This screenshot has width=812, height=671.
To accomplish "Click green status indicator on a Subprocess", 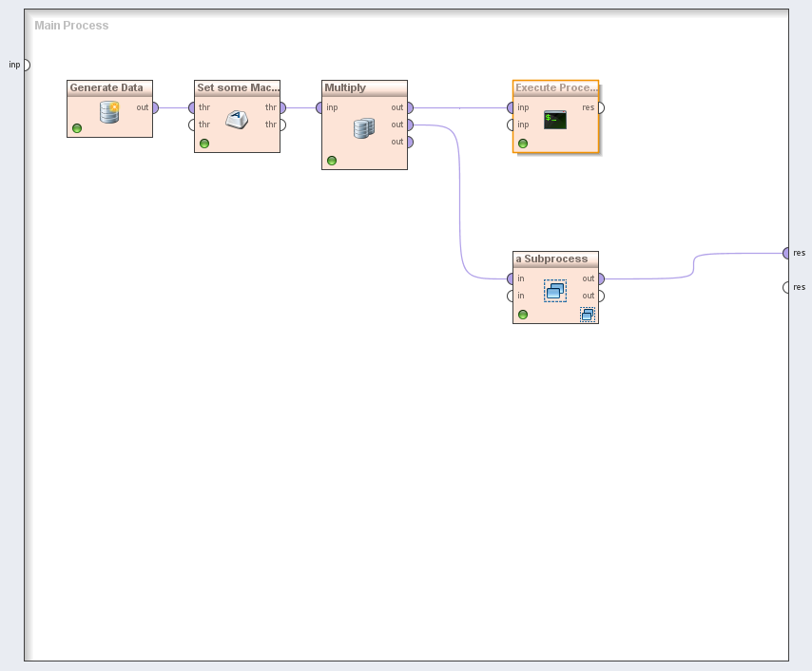I will click(523, 315).
